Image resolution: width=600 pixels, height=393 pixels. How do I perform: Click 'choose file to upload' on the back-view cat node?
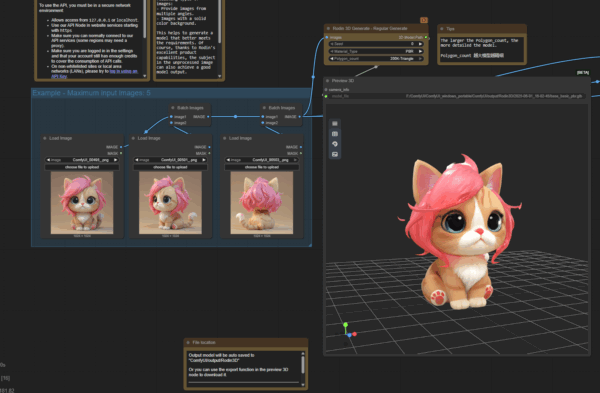[x=262, y=167]
